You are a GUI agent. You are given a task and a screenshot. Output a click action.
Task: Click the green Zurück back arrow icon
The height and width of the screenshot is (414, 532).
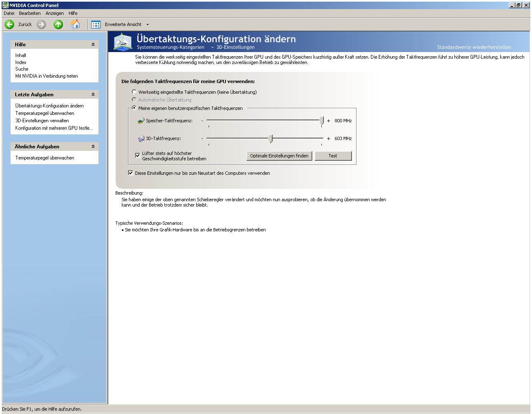(x=9, y=24)
